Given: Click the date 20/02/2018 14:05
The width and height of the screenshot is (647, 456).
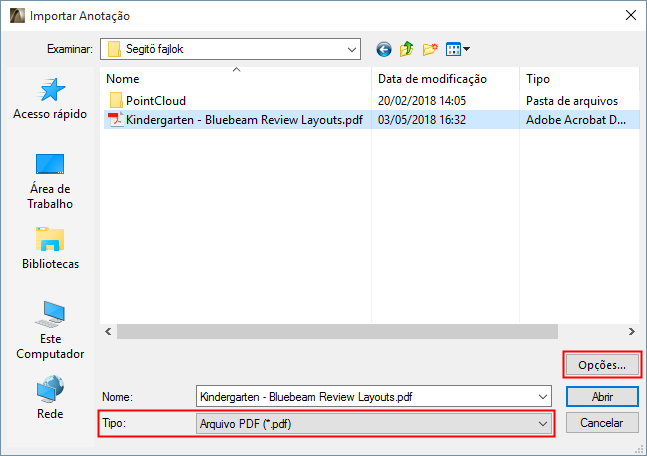Looking at the screenshot, I should pyautogui.click(x=422, y=101).
